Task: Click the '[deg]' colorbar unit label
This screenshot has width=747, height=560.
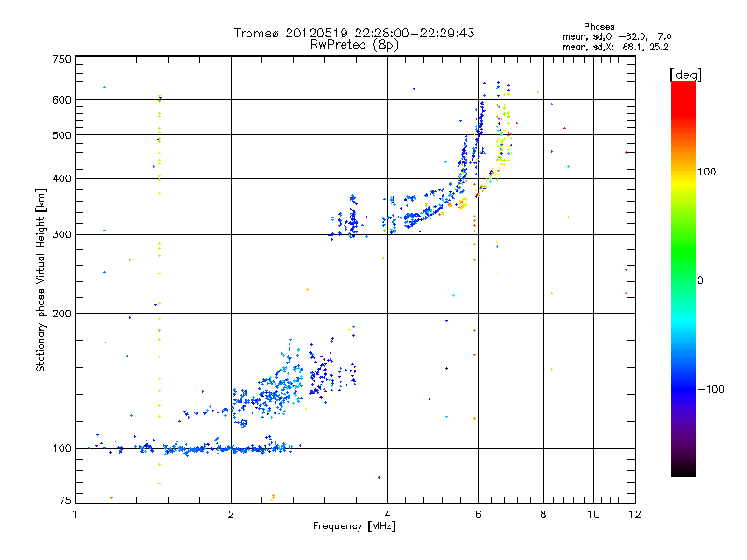Action: tap(685, 75)
